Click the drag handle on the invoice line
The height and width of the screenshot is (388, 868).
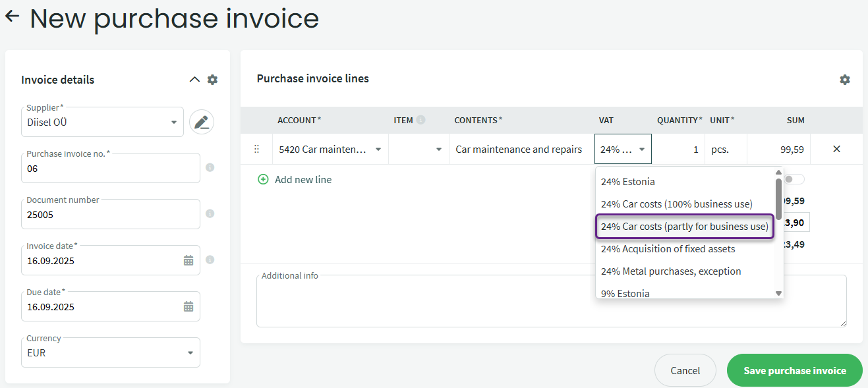257,150
